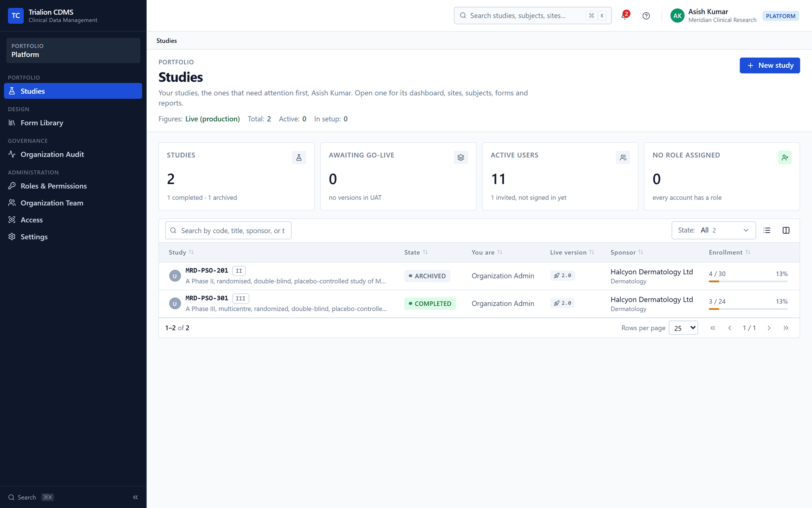Click the users icon on Active Users card
Viewport: 812px width, 508px height.
pos(623,157)
